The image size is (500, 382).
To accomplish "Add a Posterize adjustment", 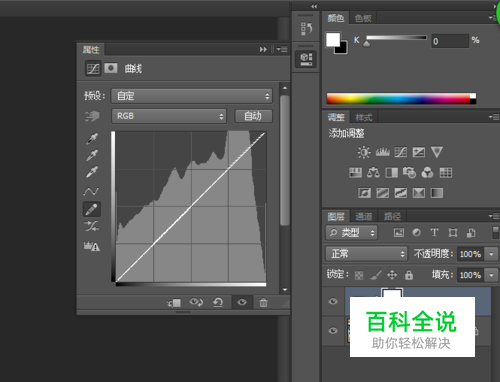I will click(x=382, y=193).
